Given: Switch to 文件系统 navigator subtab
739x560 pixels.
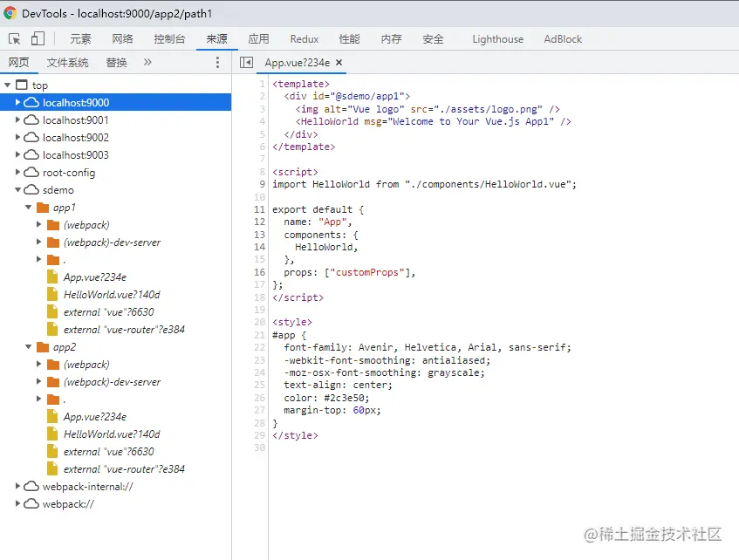Looking at the screenshot, I should pos(67,62).
